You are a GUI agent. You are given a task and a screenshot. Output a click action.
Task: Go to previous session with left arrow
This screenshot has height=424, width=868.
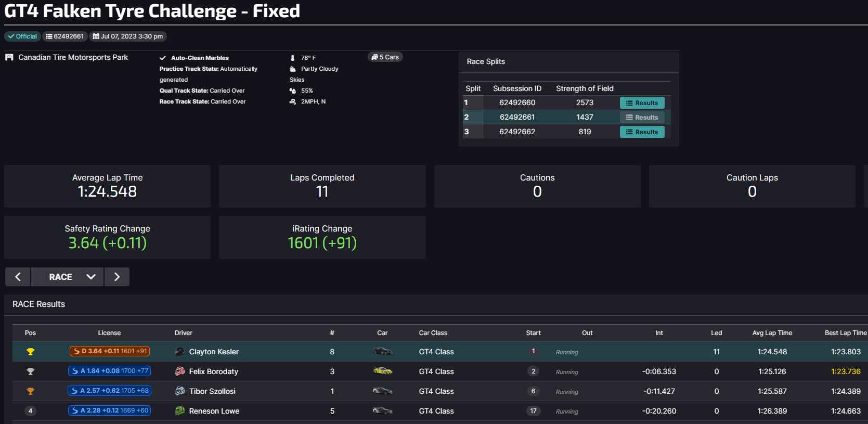[x=18, y=277]
